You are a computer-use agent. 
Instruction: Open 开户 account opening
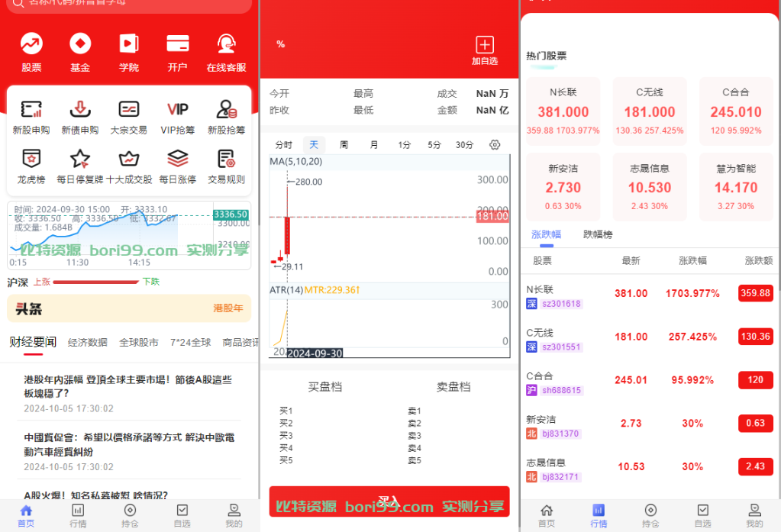click(x=177, y=51)
